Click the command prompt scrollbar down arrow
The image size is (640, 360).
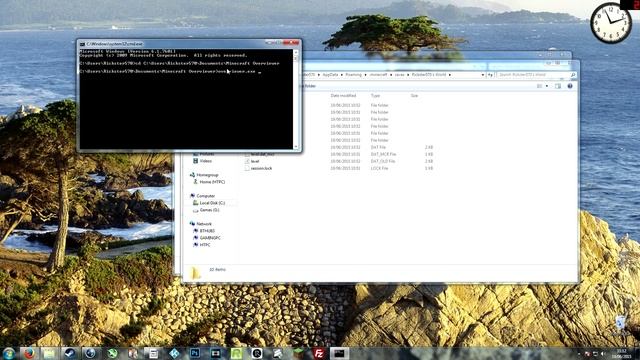[296, 147]
